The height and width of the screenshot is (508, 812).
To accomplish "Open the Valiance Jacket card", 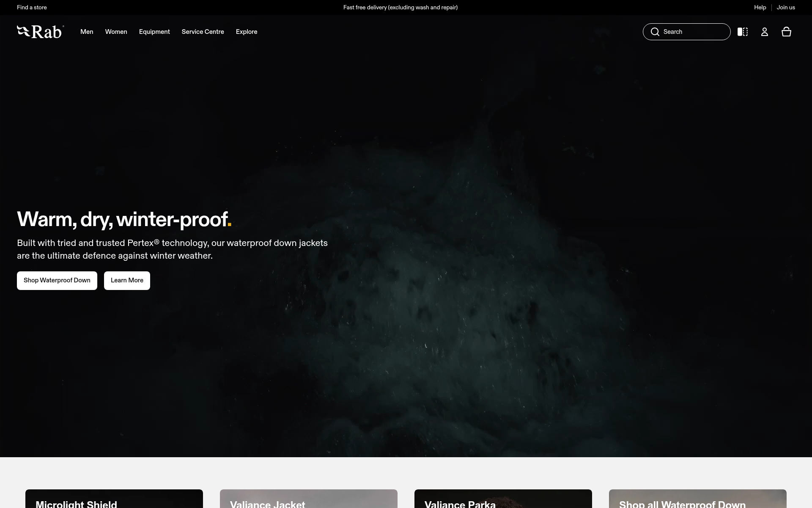I will [309, 499].
